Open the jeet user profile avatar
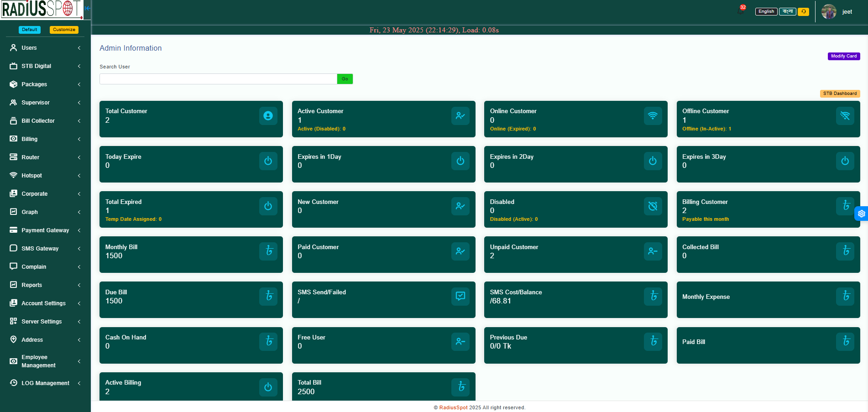 (x=829, y=12)
